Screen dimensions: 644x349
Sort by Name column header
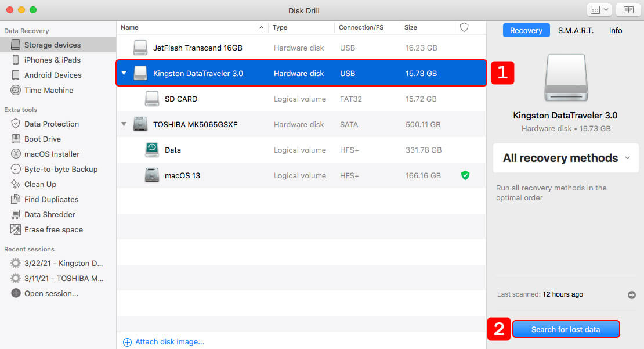coord(192,27)
